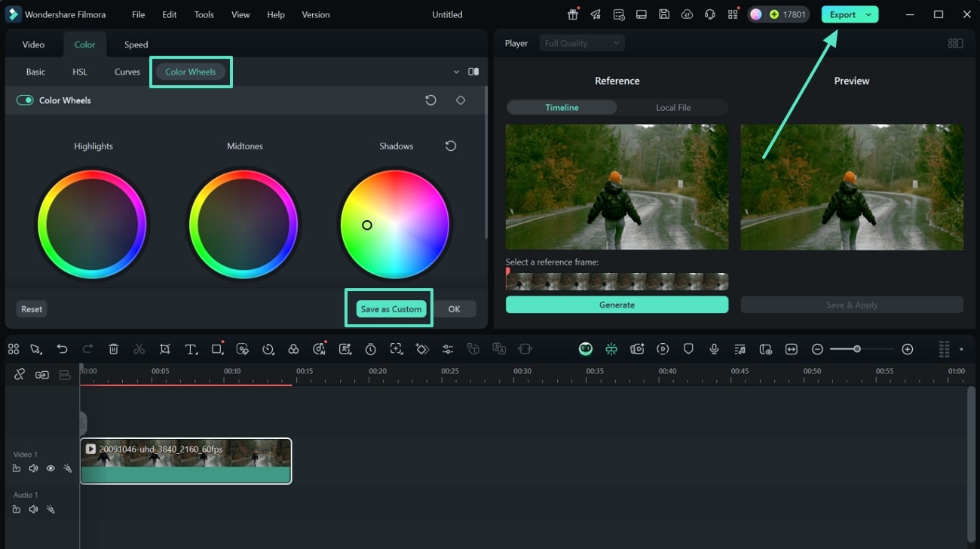Click the save project floppy disk icon
980x549 pixels.
pyautogui.click(x=663, y=14)
